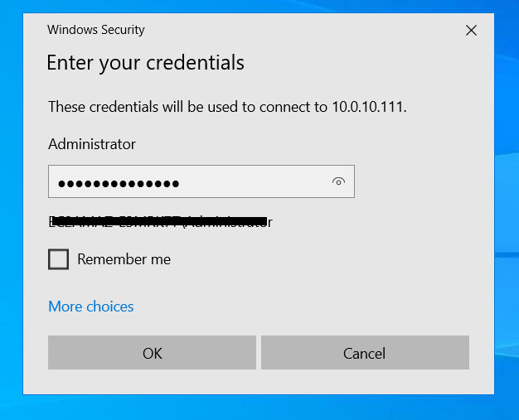Focus the password input field
The width and height of the screenshot is (519, 420).
click(249, 182)
